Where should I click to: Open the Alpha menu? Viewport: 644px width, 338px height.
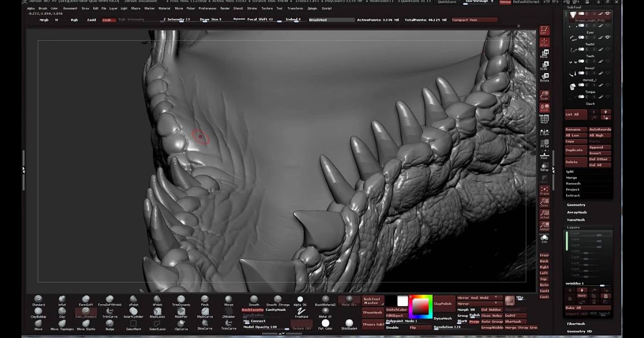(x=31, y=9)
